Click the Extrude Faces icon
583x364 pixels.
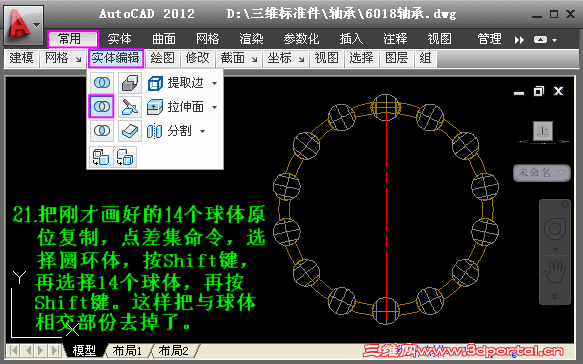point(155,107)
